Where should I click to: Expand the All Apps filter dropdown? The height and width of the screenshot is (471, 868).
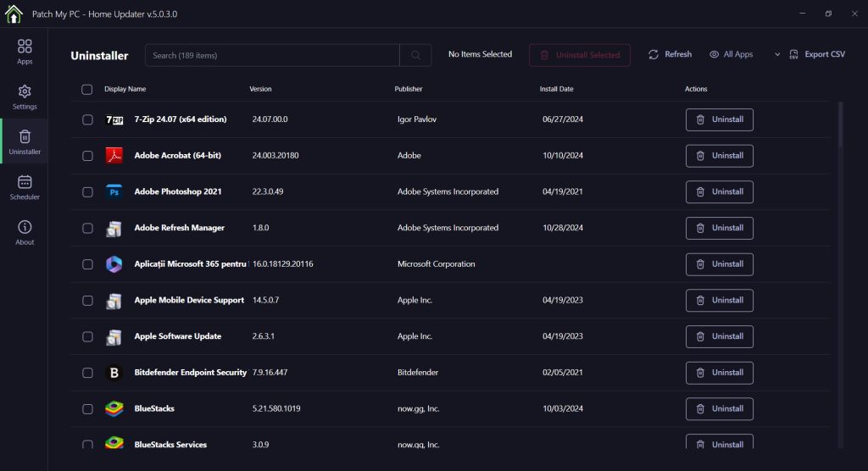[x=777, y=54]
